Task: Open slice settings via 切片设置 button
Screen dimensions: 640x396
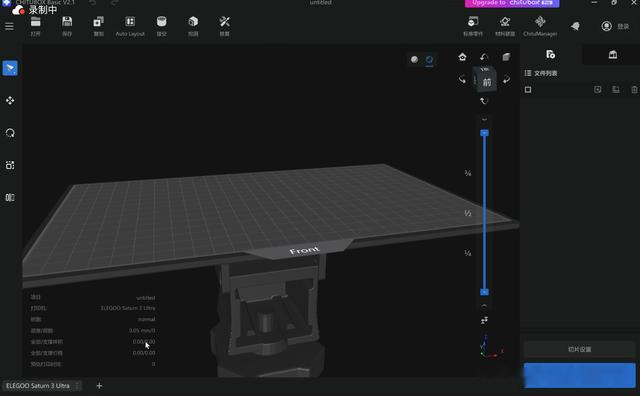Action: click(580, 349)
